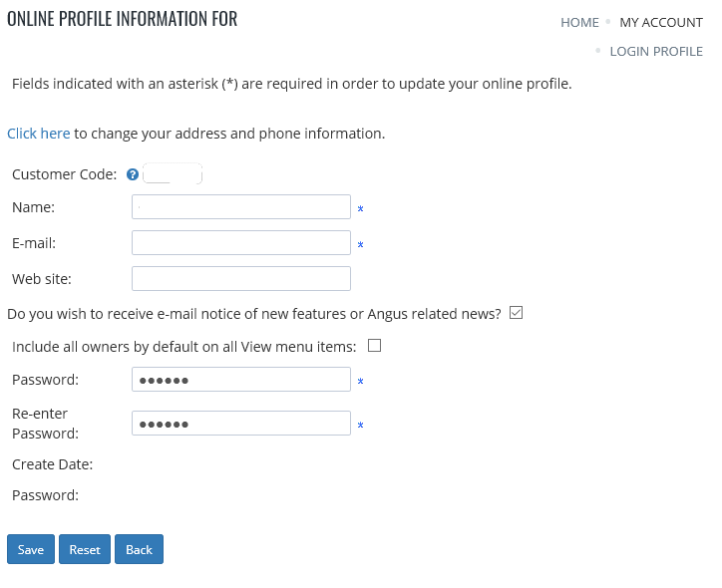Click the Customer Code help icon

[133, 174]
